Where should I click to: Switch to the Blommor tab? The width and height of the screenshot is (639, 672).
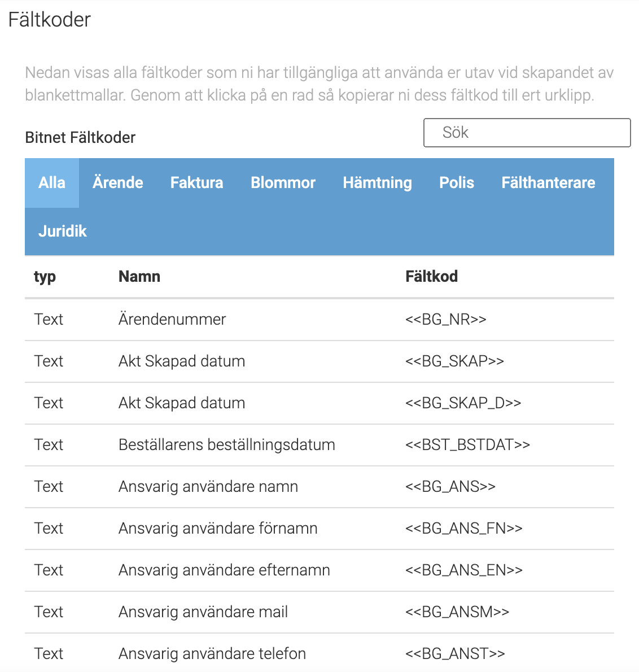[x=283, y=183]
